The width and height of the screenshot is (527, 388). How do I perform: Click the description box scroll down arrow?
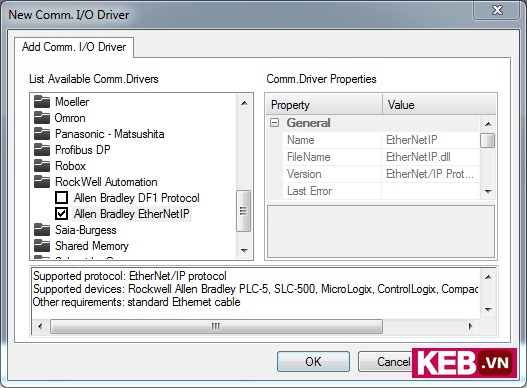pos(488,309)
